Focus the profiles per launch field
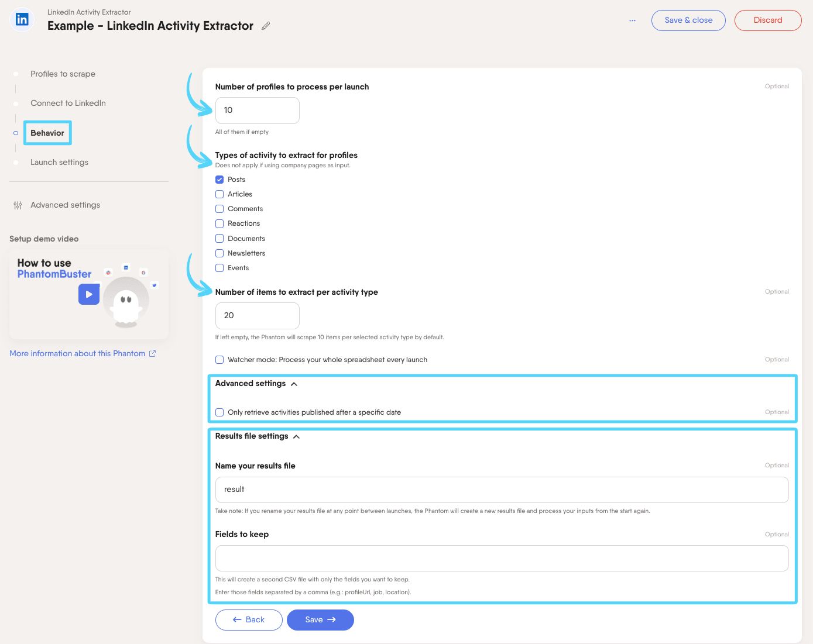813x644 pixels. pos(258,110)
